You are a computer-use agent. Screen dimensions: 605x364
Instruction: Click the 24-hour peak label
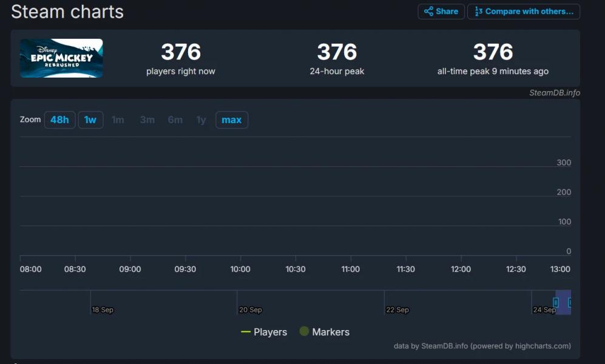coord(337,72)
